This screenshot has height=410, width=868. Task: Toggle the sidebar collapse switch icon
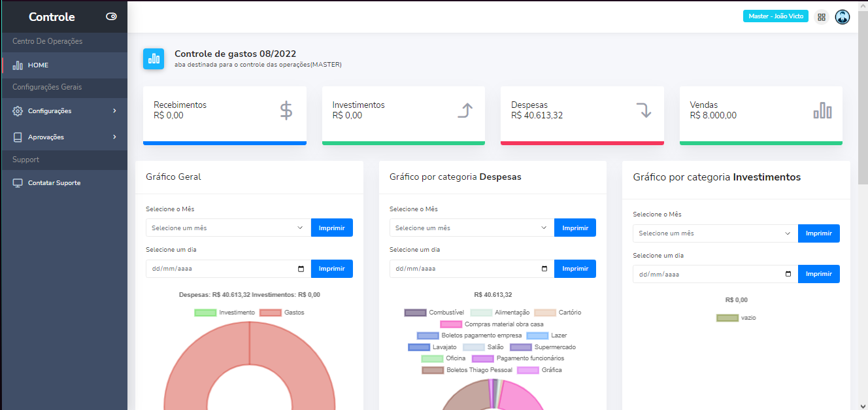click(x=111, y=17)
